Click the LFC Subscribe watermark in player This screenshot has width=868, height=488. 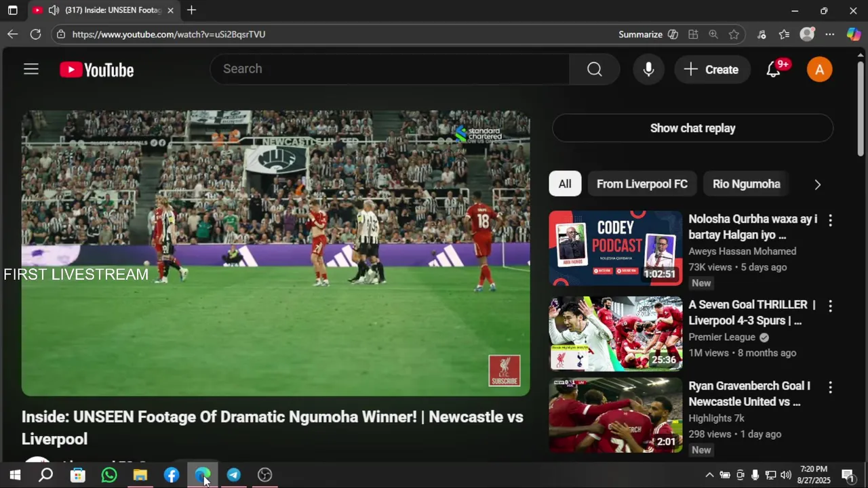coord(505,371)
